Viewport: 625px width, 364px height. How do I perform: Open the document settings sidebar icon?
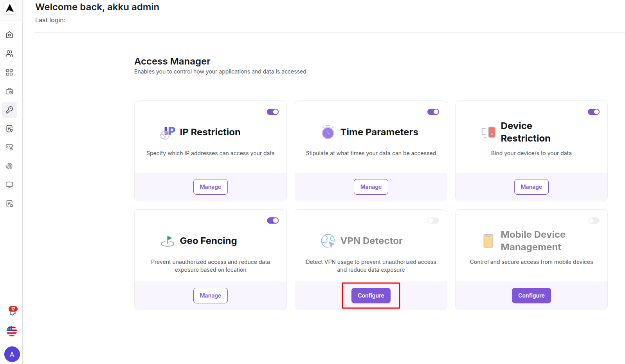click(x=9, y=129)
